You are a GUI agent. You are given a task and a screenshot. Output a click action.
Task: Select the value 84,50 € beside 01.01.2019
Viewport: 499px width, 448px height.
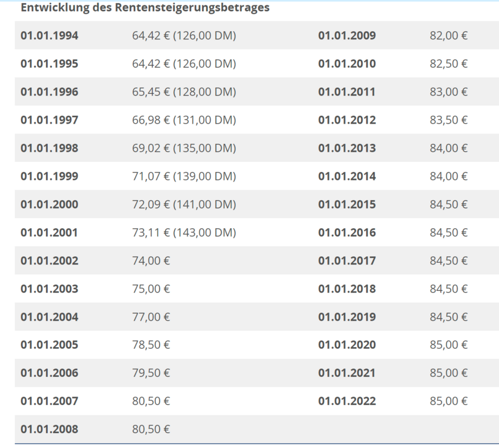449,317
